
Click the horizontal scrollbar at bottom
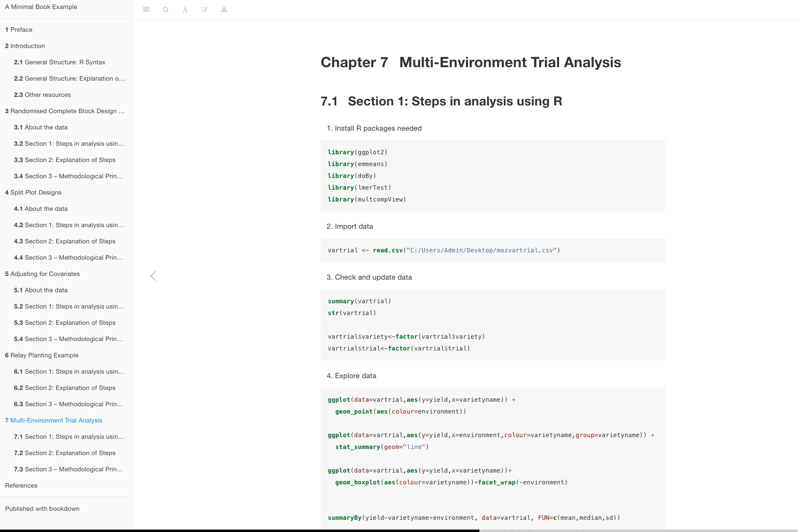(239, 530)
